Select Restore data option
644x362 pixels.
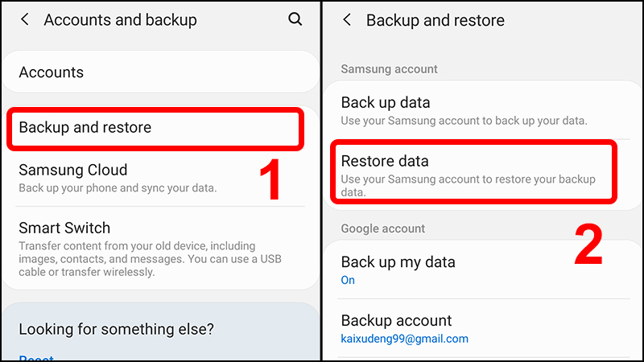pos(385,161)
